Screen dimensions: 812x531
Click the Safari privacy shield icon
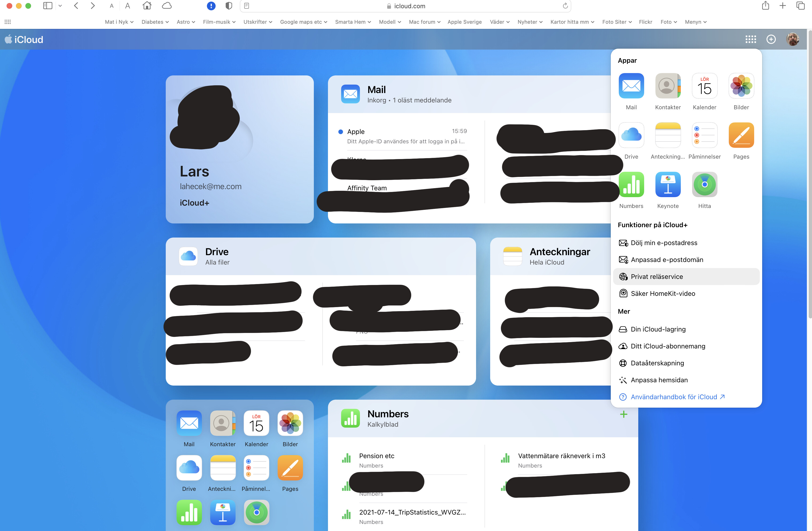click(x=229, y=6)
